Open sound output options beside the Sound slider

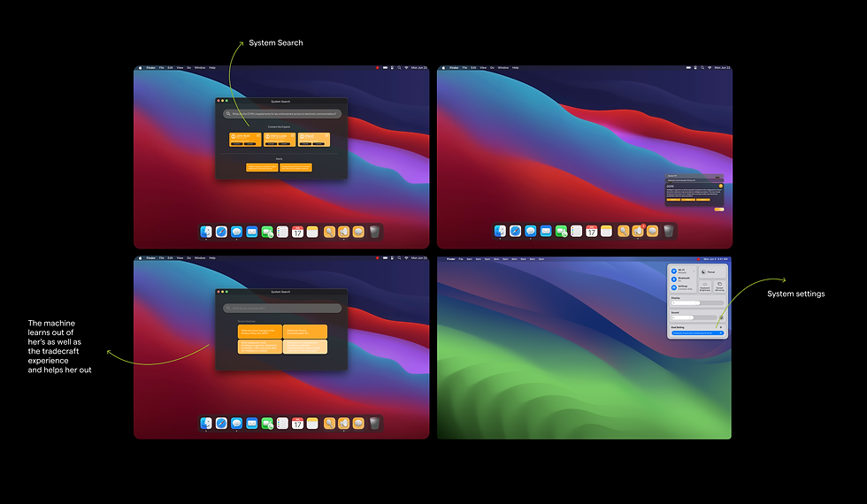point(721,317)
